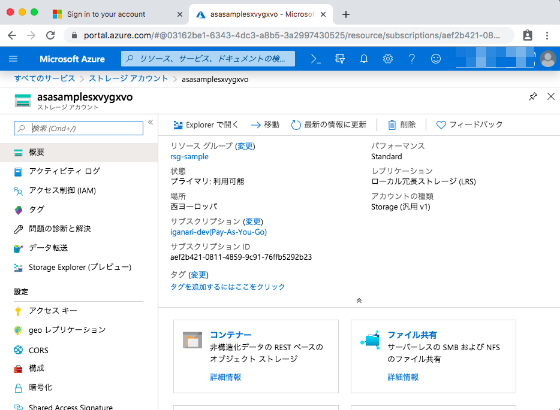Viewport: 560px width, 410px height.
Task: Open the 'ファイル共有' service tile title
Action: pos(412,335)
